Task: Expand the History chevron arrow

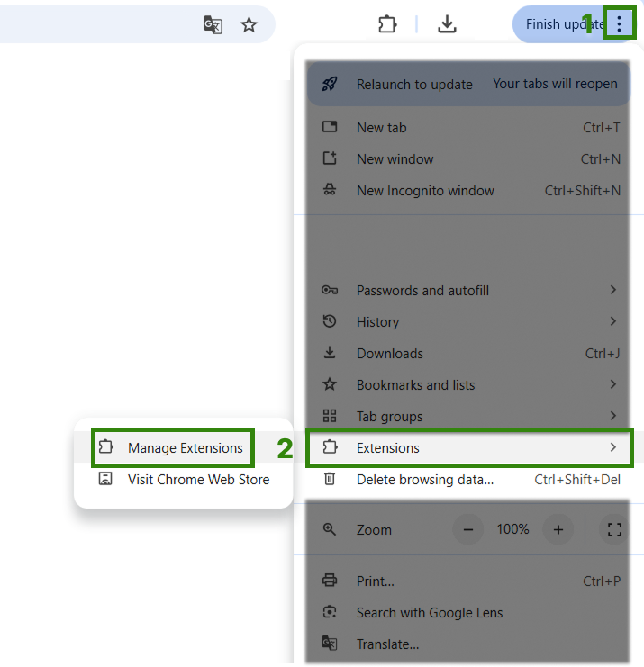Action: [x=613, y=321]
